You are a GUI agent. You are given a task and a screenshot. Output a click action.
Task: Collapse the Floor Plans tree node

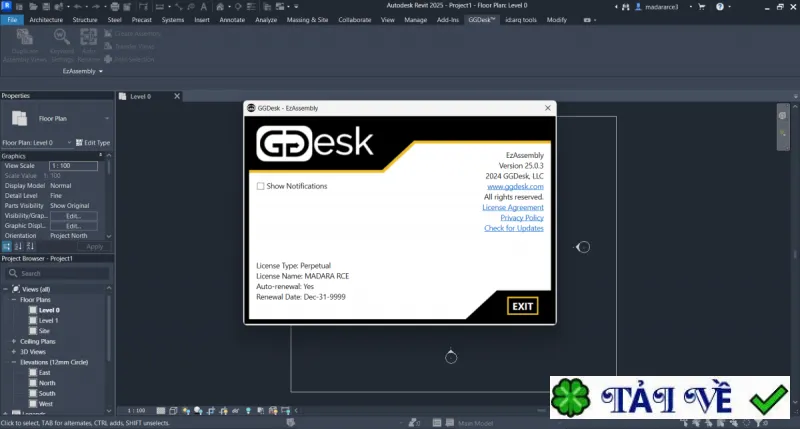coord(14,300)
